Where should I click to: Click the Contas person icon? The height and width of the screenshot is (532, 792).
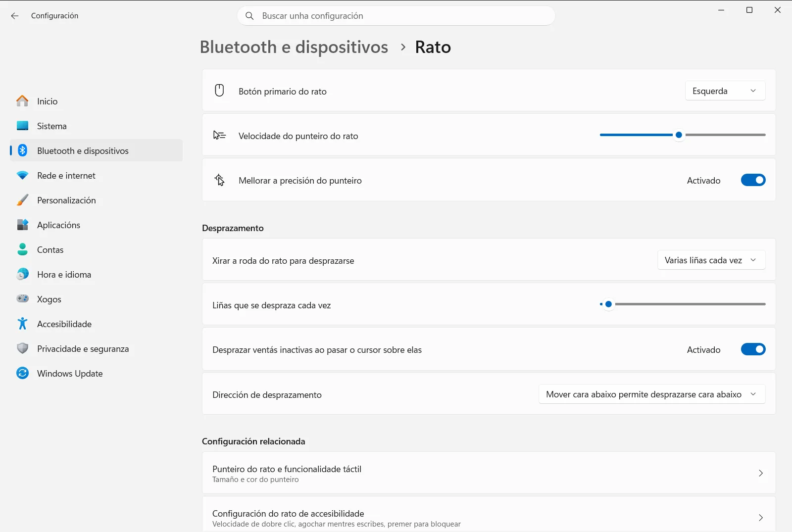pos(22,249)
